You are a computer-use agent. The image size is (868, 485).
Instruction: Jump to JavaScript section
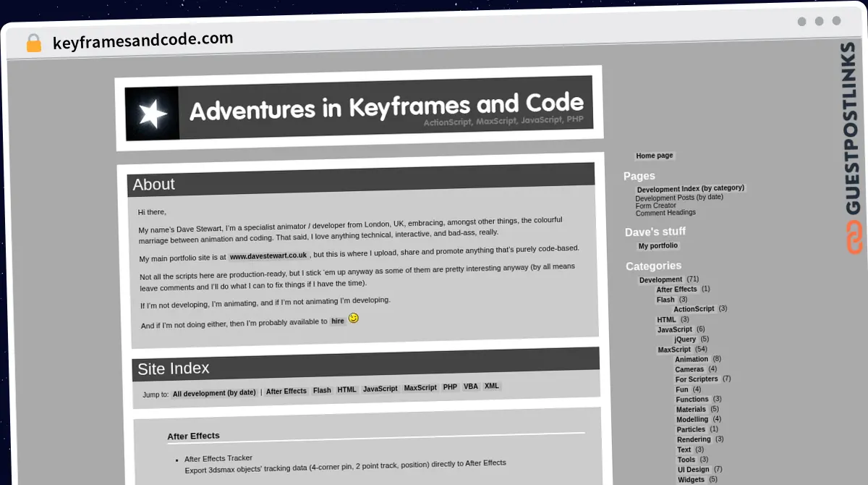tap(380, 389)
